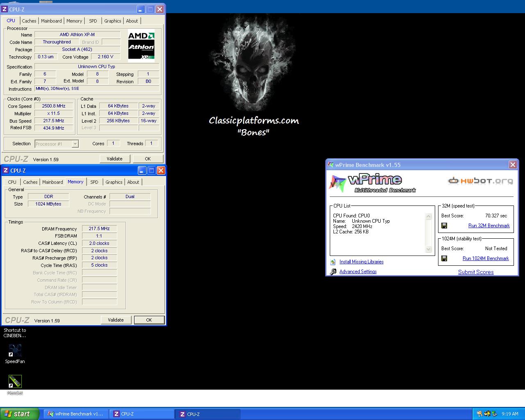Select CPU tab in bottom CPU-Z window
The width and height of the screenshot is (525, 420).
[12, 182]
